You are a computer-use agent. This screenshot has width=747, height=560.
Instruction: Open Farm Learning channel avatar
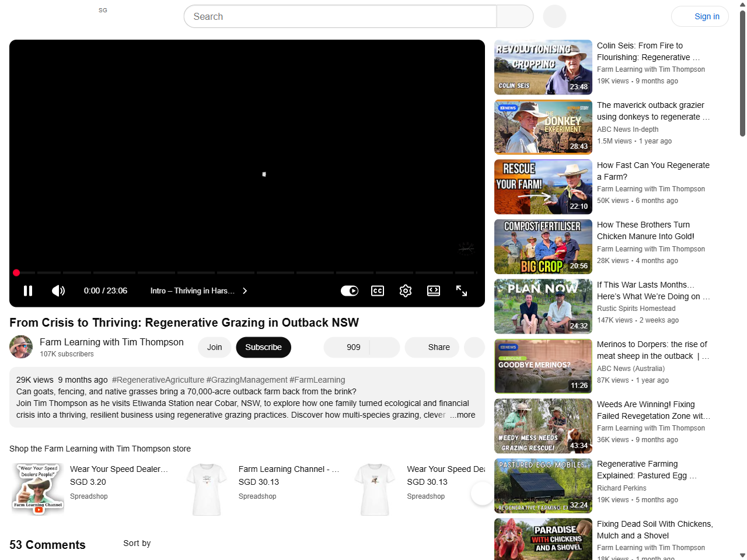point(21,347)
